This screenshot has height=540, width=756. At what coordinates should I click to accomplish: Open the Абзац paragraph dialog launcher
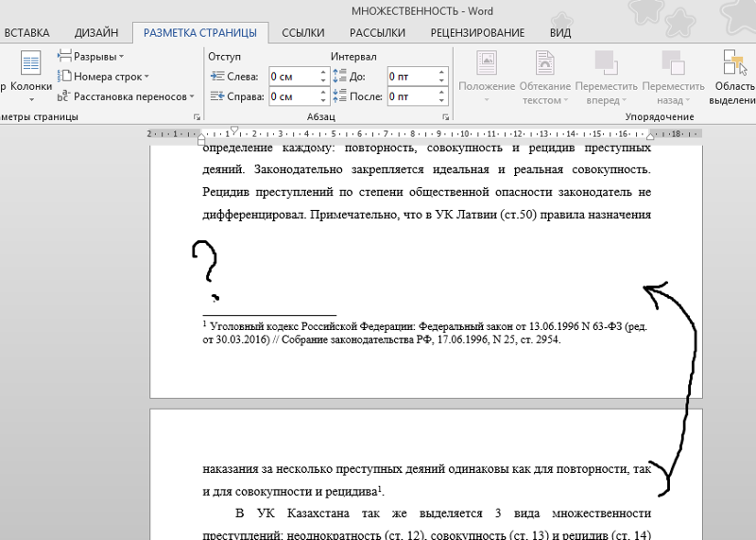coord(444,117)
